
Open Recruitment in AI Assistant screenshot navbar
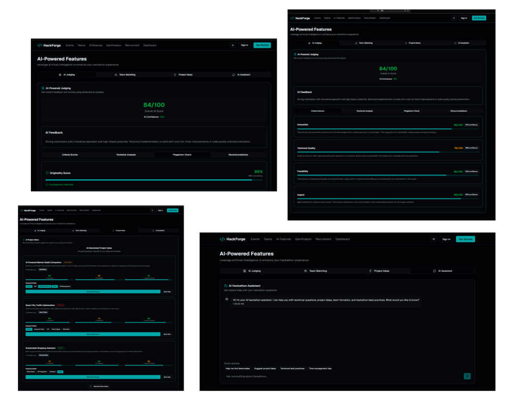point(323,239)
